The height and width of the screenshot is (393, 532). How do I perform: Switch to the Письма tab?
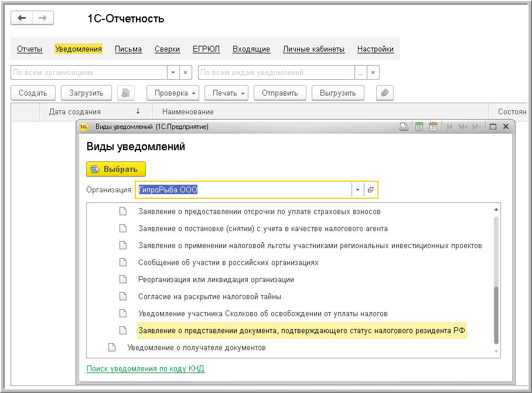tap(128, 49)
